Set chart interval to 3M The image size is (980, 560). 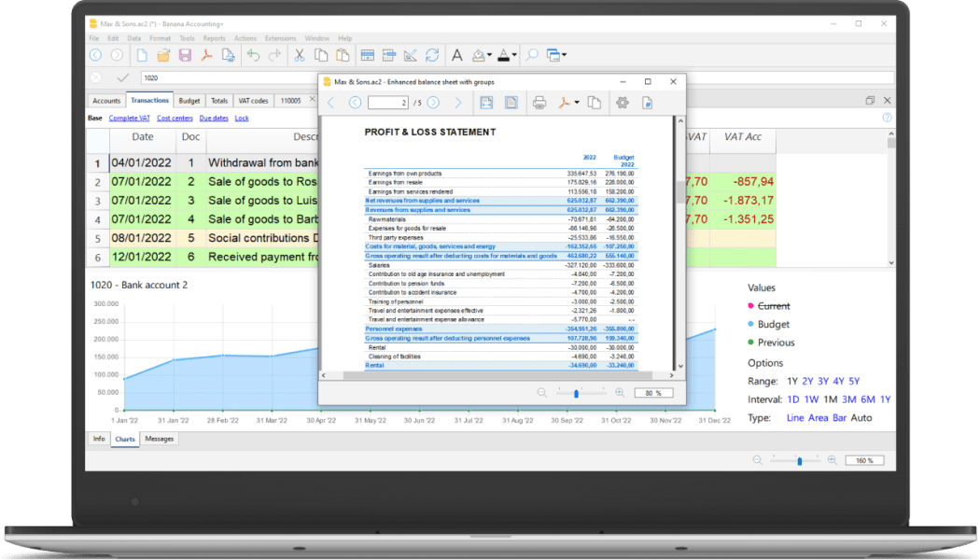click(848, 399)
